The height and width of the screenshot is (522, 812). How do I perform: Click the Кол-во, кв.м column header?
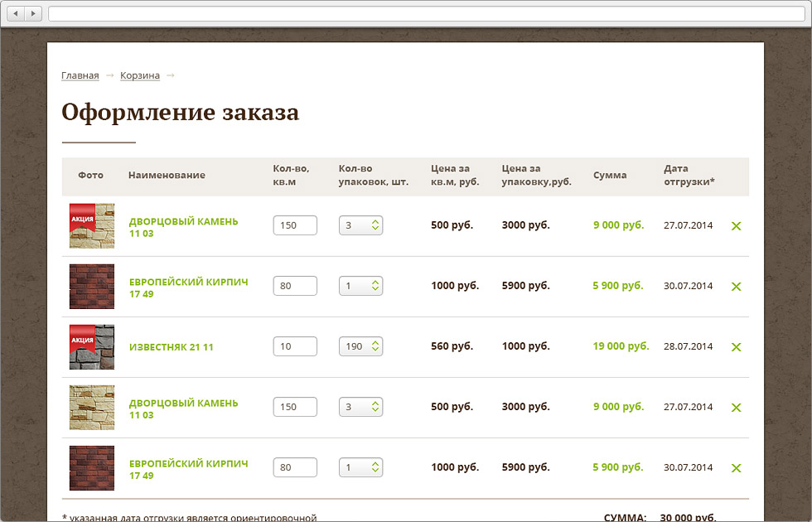[x=291, y=175]
